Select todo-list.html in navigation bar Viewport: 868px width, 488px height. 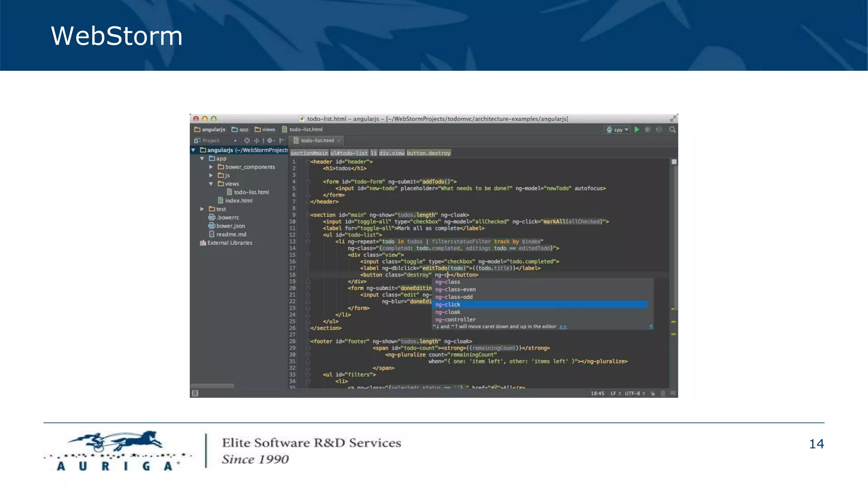303,130
